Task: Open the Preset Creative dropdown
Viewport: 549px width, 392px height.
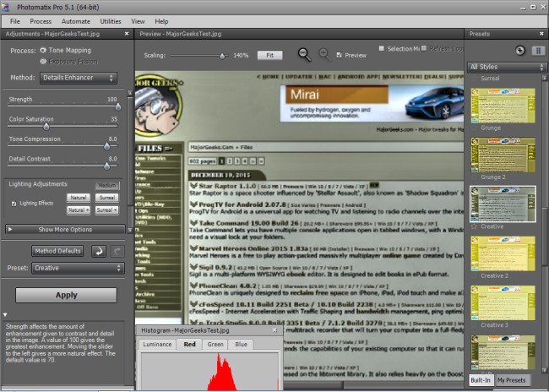Action: (78, 269)
